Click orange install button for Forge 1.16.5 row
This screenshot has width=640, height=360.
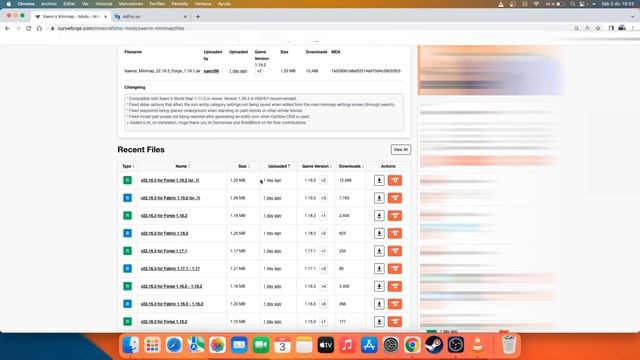point(395,286)
